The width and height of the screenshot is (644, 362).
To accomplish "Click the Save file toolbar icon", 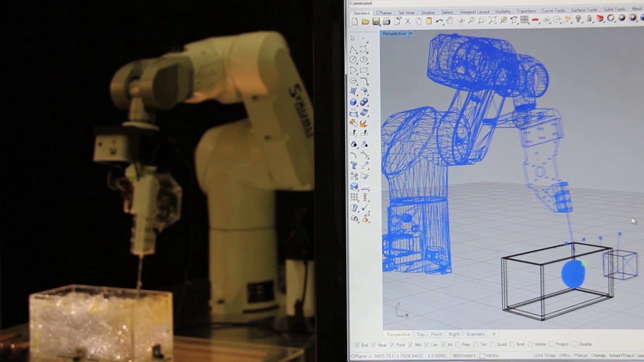I will tap(376, 21).
